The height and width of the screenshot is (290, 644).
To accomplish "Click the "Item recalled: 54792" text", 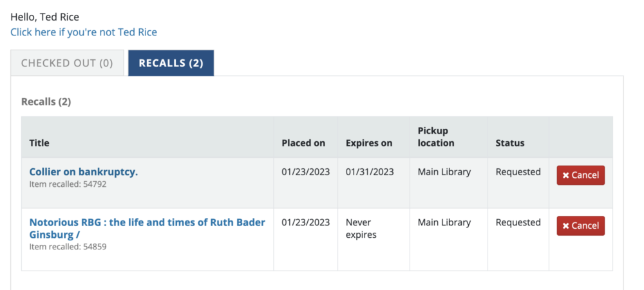I will pyautogui.click(x=68, y=184).
